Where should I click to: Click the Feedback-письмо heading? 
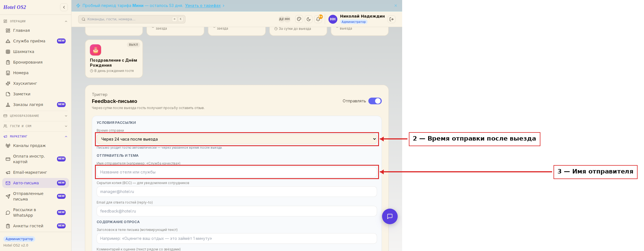pyautogui.click(x=115, y=101)
